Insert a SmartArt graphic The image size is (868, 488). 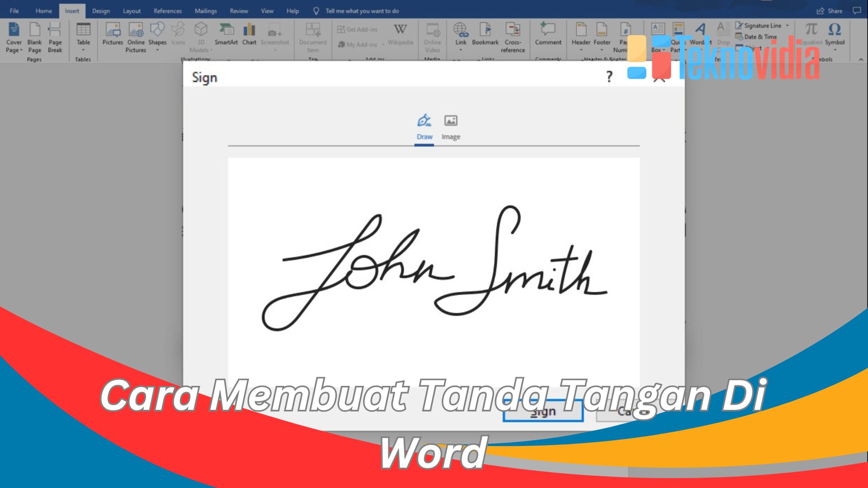tap(226, 34)
